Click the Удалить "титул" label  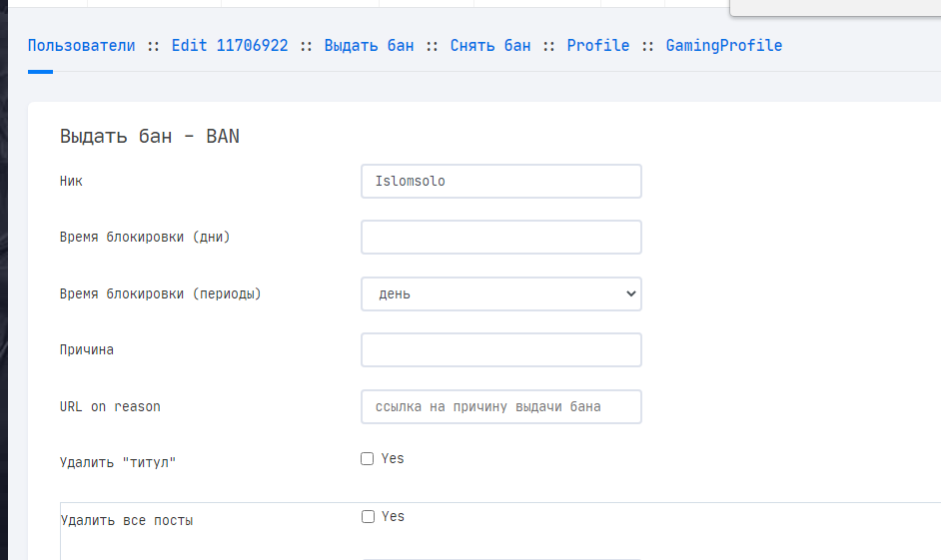pos(118,462)
